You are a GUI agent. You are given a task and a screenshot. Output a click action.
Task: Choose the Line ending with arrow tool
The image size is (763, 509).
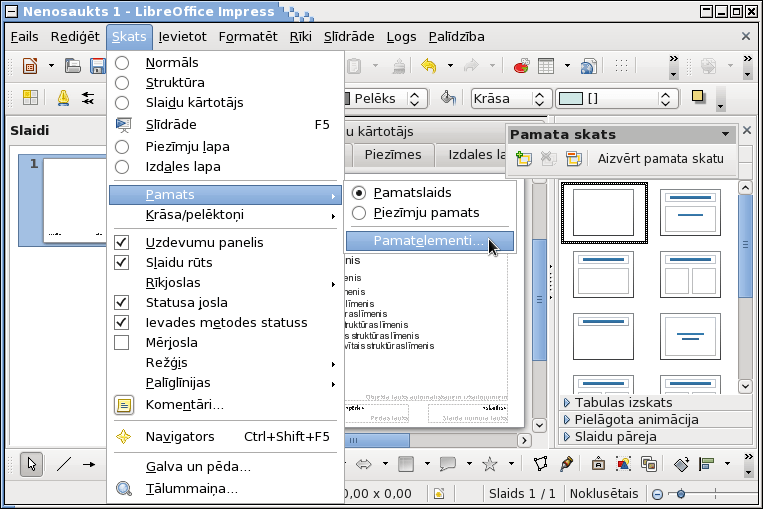[89, 464]
